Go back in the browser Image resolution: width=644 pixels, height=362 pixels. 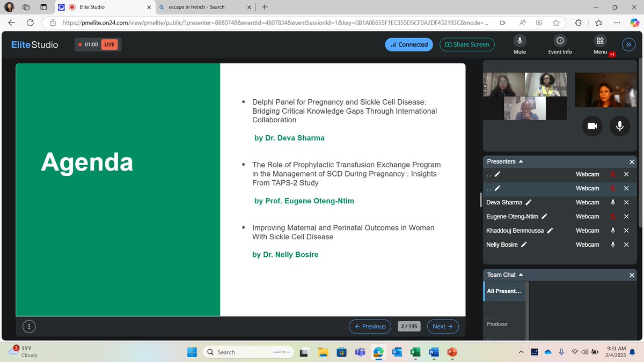[11, 23]
